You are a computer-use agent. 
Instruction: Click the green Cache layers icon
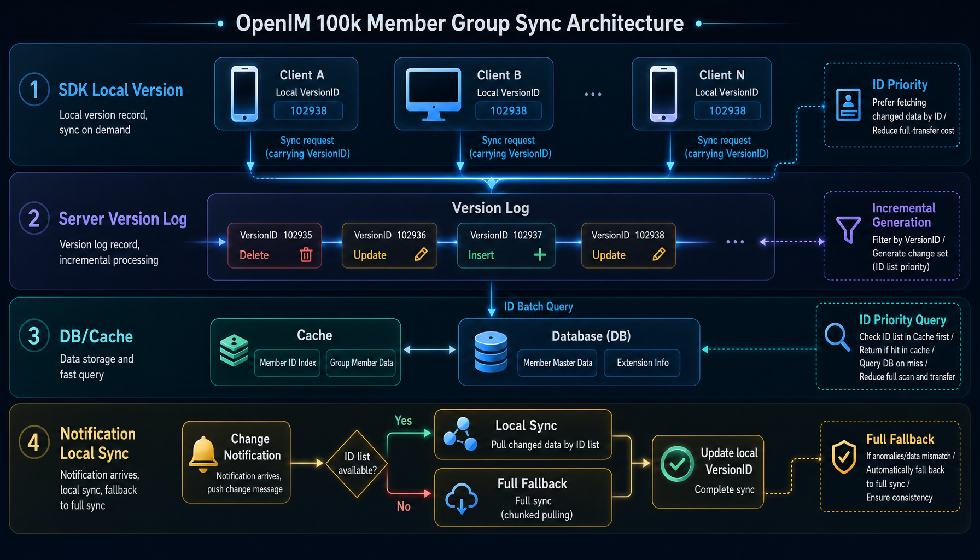234,350
